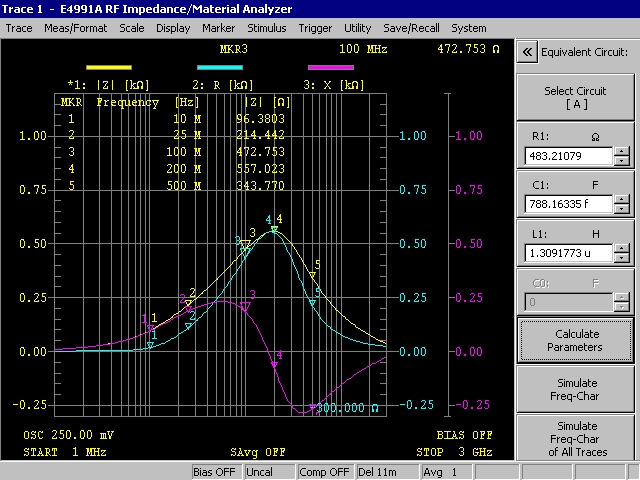Click the 'Comp OFF' status bar cell
The width and height of the screenshot is (640, 480).
pos(324,472)
